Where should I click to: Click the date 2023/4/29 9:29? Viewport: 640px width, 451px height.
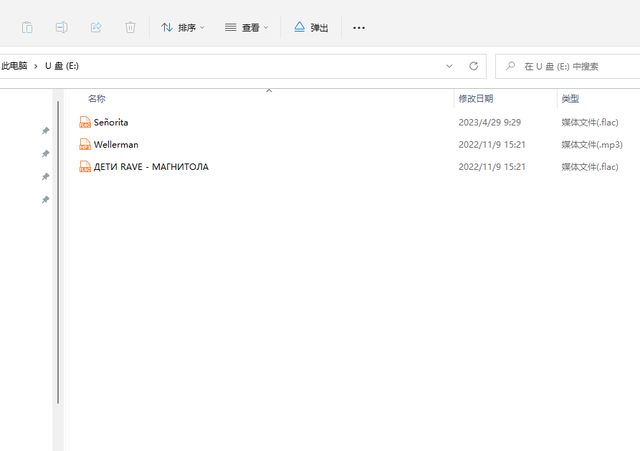click(489, 122)
